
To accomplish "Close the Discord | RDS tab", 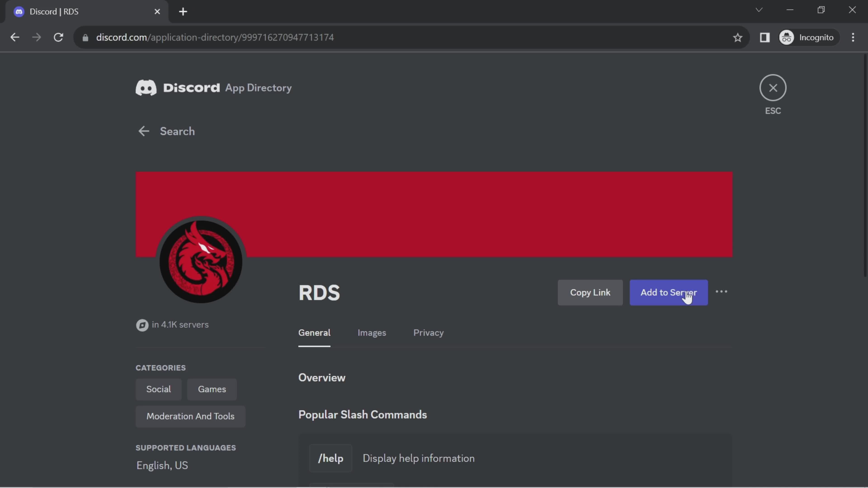I will [157, 12].
